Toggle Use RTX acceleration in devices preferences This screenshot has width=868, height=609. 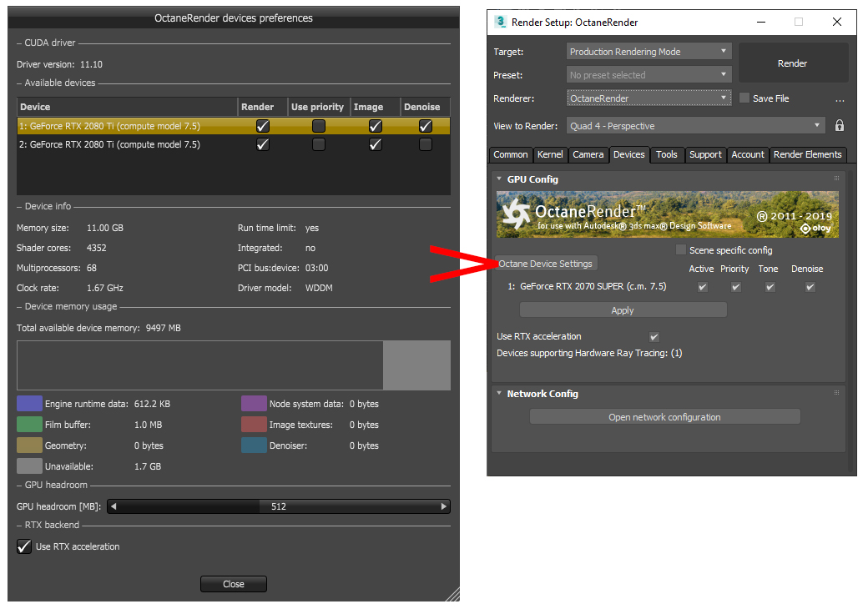(24, 546)
